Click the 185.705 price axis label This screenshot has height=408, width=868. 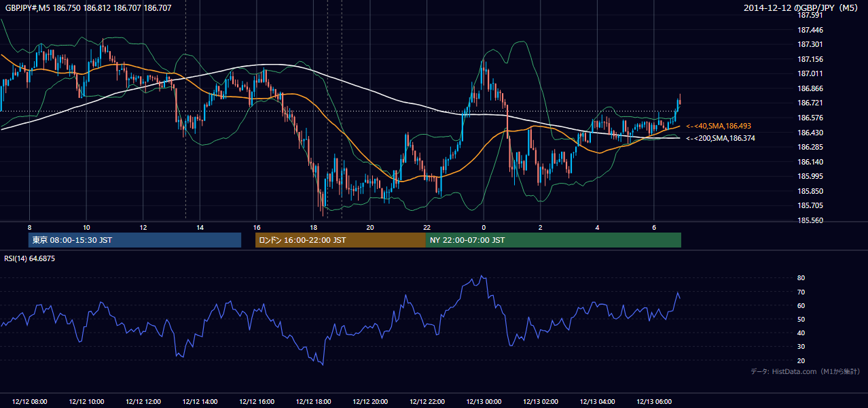(810, 205)
